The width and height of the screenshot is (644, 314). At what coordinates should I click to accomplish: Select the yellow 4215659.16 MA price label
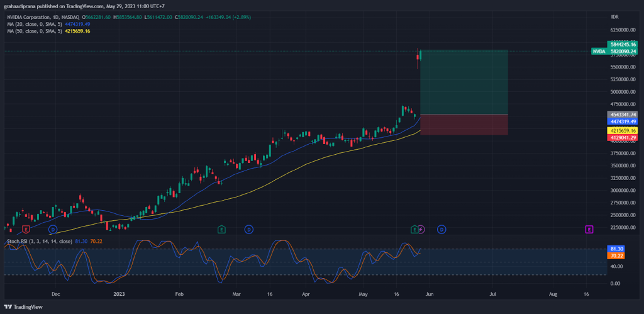pos(622,130)
